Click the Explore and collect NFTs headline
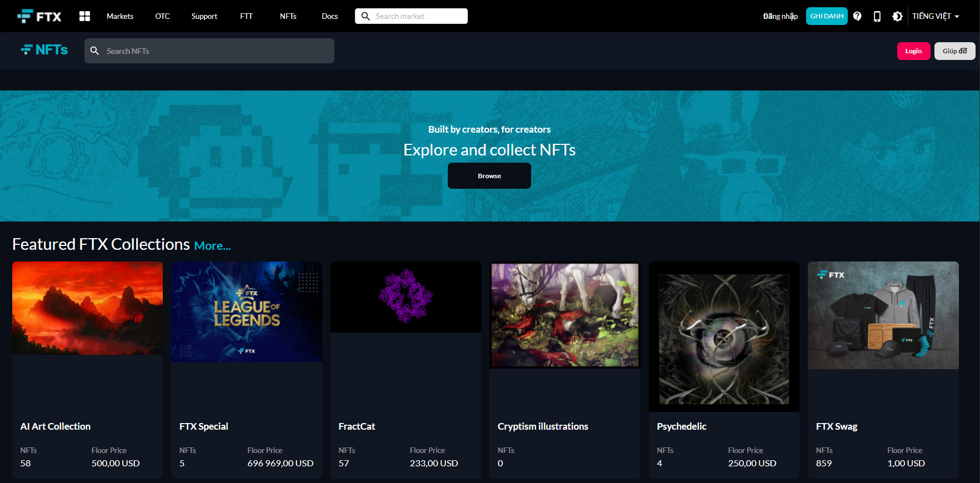Screen dimensions: 980x483 pyautogui.click(x=489, y=150)
